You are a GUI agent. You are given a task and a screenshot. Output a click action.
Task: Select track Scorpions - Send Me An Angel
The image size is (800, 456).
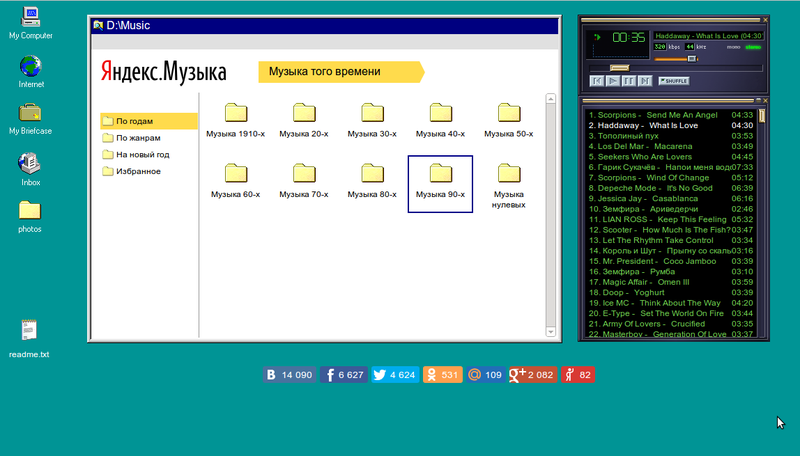(670, 115)
